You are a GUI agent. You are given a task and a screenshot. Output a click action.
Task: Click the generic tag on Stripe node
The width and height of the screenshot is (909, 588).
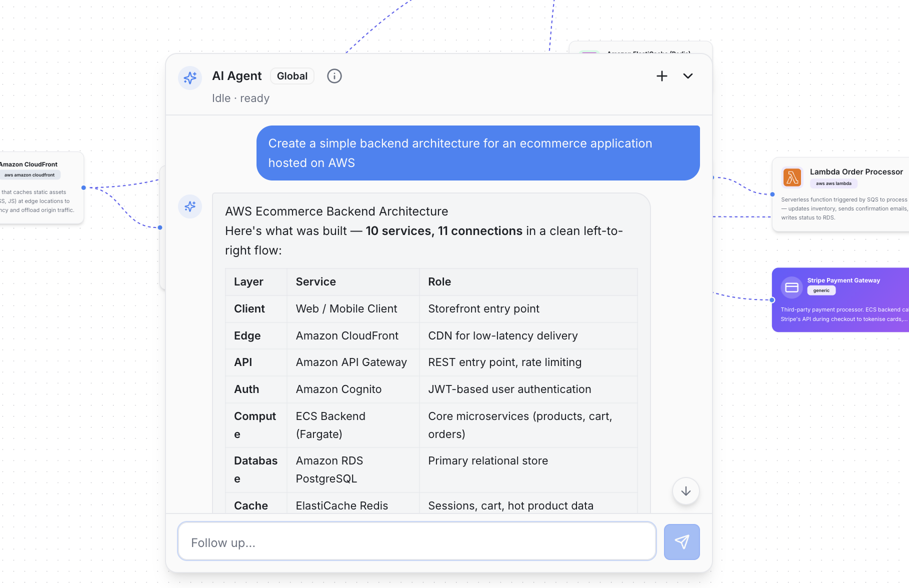tap(821, 290)
